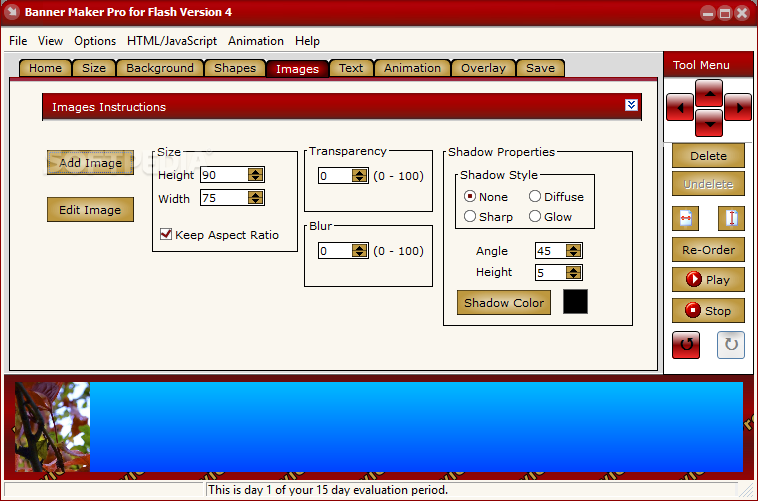This screenshot has height=501, width=758.
Task: Go to the Shapes tab
Action: coord(235,68)
